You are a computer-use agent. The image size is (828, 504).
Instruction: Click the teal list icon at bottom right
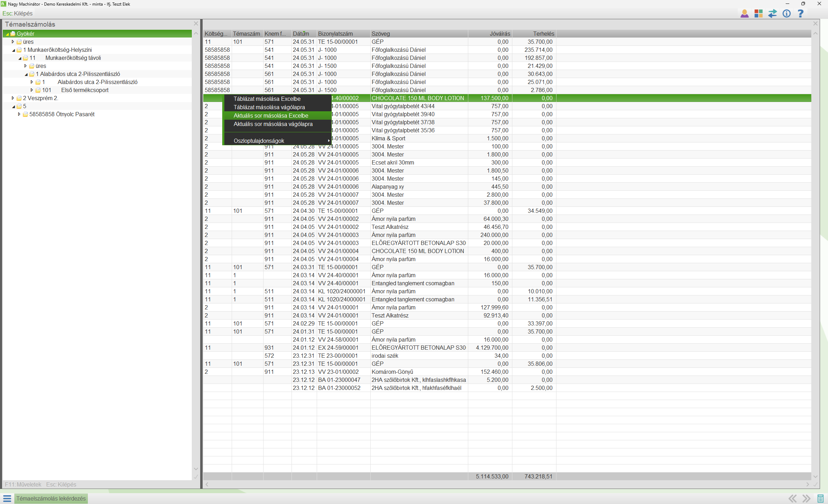[x=820, y=498]
